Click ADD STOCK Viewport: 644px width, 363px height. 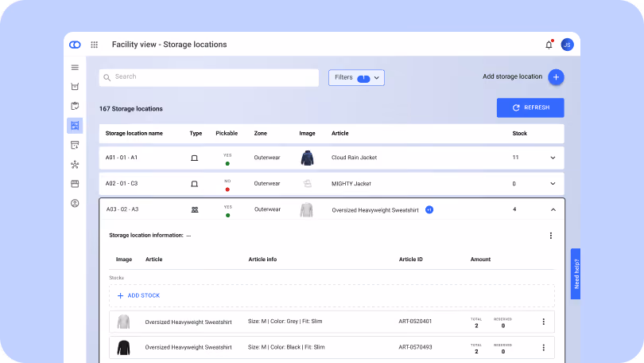tap(138, 295)
